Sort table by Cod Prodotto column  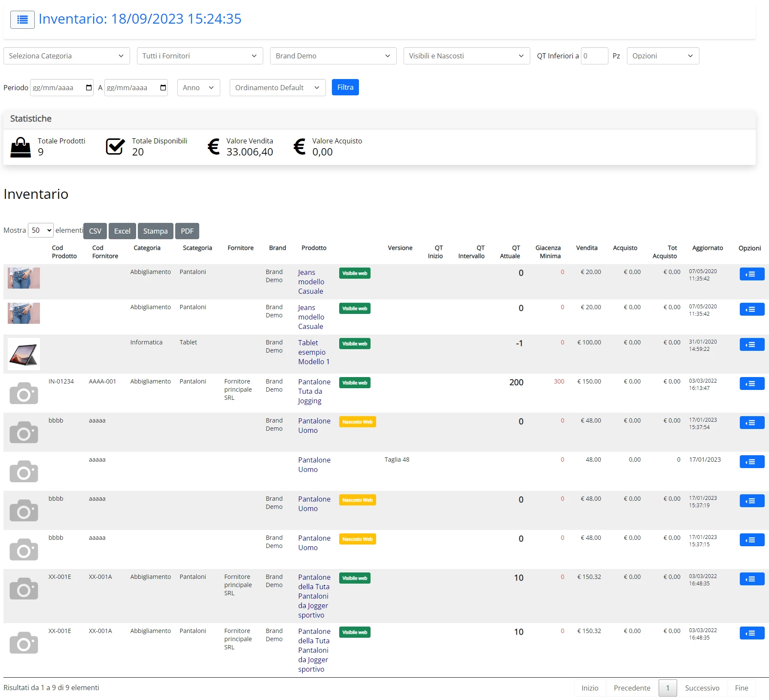click(x=64, y=252)
